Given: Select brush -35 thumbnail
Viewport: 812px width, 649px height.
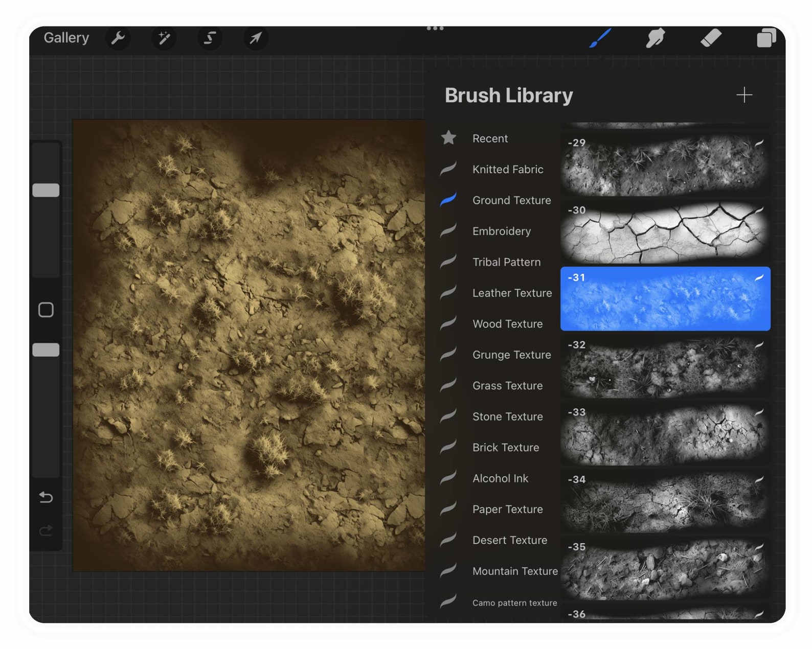Looking at the screenshot, I should [x=665, y=568].
